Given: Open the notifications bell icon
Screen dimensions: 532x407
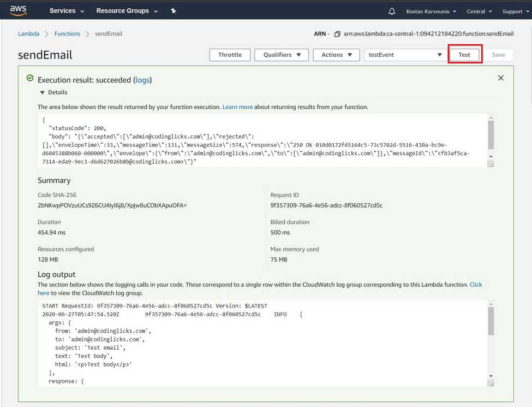Looking at the screenshot, I should pyautogui.click(x=392, y=11).
